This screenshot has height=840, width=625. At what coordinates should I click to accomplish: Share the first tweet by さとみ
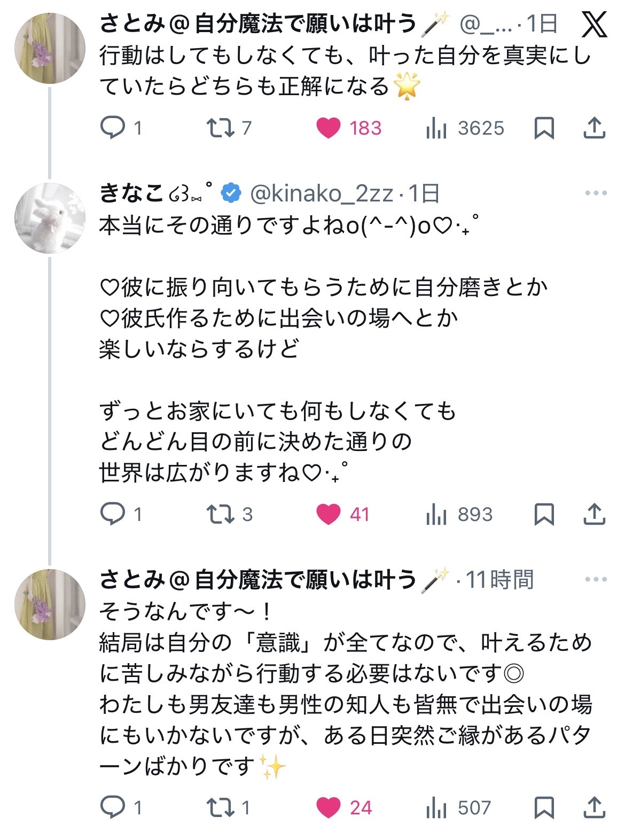tap(593, 128)
